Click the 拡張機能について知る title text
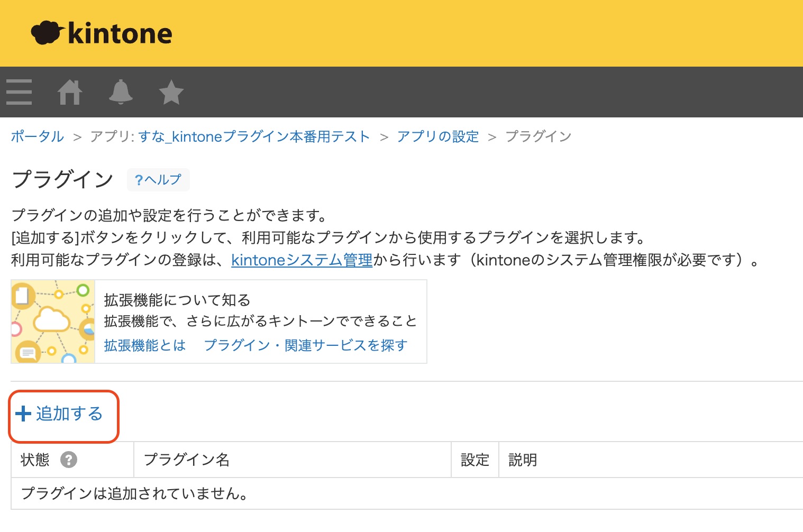Viewport: 803px width, 532px height. (x=177, y=300)
